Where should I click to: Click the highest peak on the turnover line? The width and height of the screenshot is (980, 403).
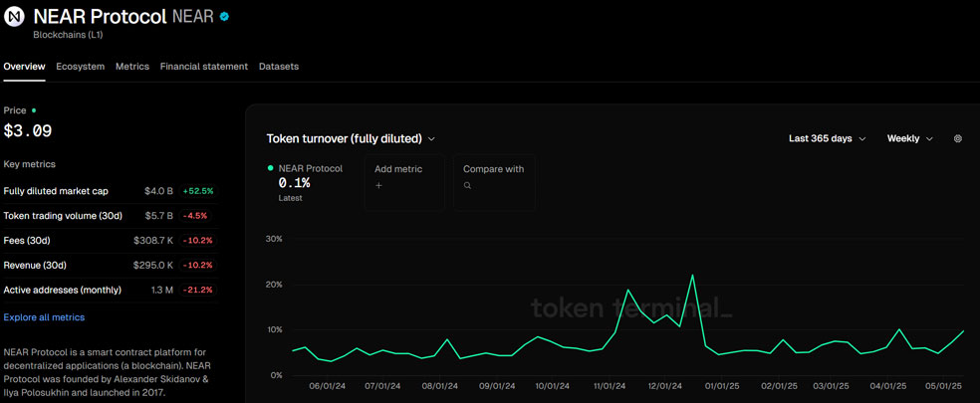point(692,275)
